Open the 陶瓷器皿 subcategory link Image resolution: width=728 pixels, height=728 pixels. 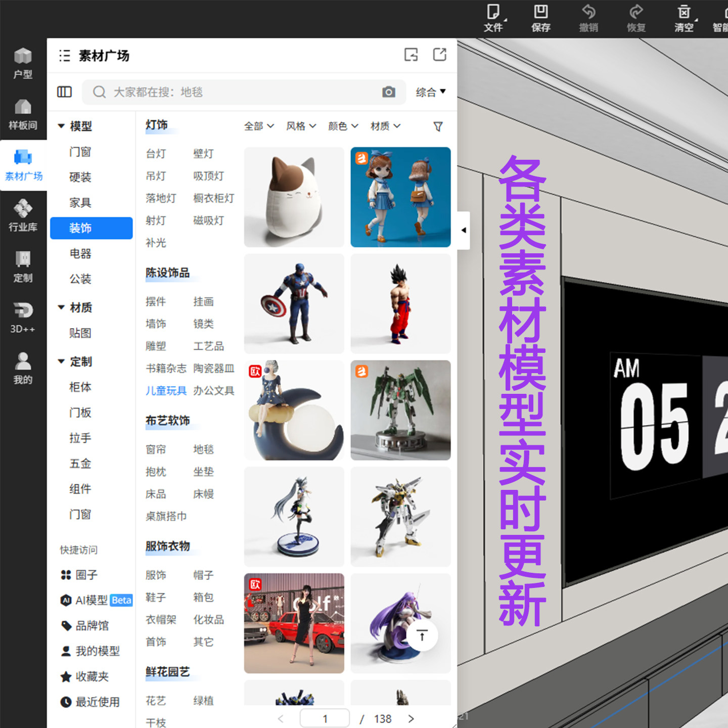(x=213, y=368)
